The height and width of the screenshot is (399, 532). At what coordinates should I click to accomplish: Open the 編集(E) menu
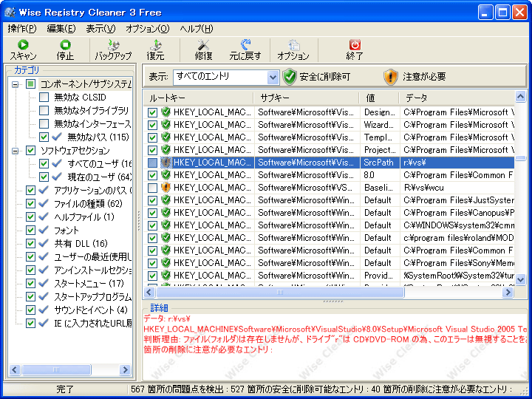click(61, 29)
